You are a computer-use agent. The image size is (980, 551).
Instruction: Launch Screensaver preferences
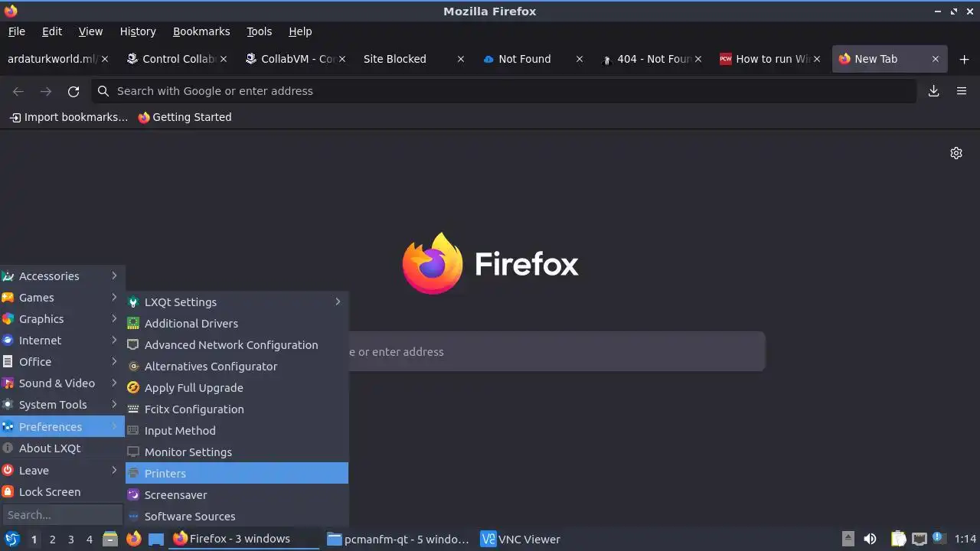pyautogui.click(x=237, y=495)
